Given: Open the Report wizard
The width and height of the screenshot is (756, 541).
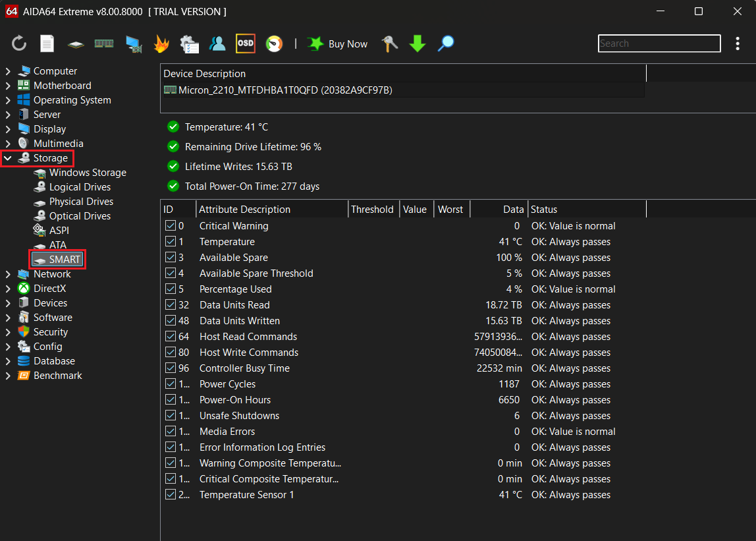Looking at the screenshot, I should point(47,43).
